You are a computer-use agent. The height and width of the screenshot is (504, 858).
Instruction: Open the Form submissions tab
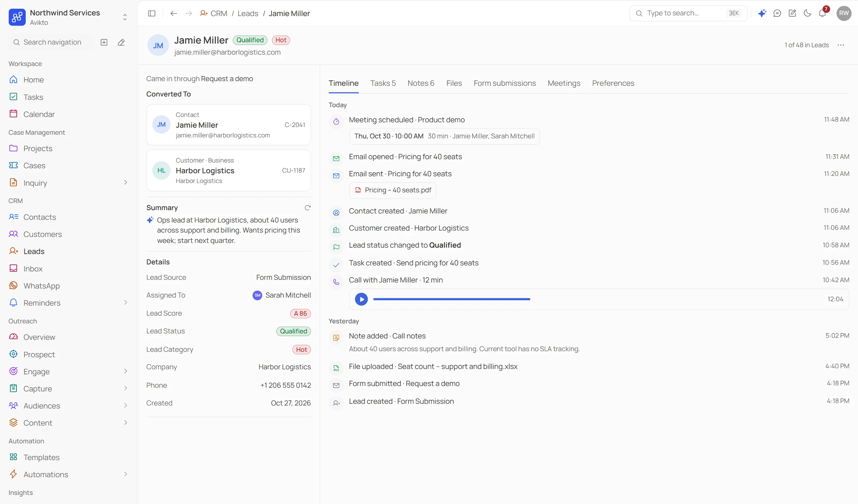(x=505, y=83)
